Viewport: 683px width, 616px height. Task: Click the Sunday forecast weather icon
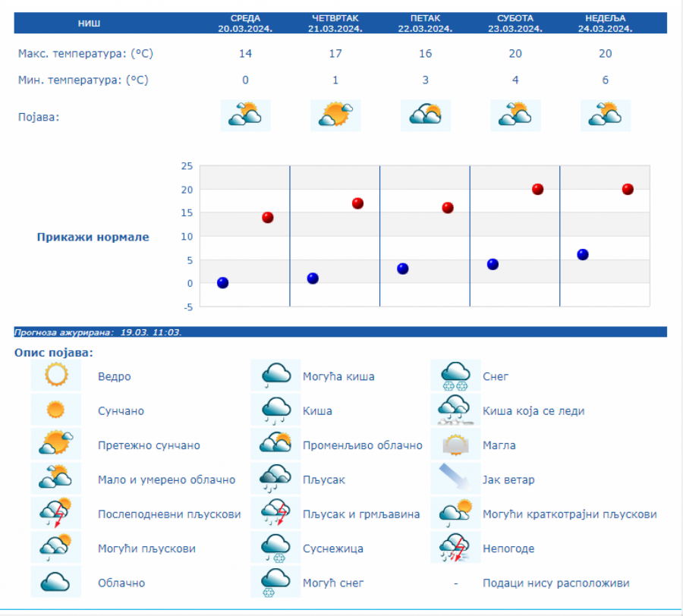pos(605,115)
